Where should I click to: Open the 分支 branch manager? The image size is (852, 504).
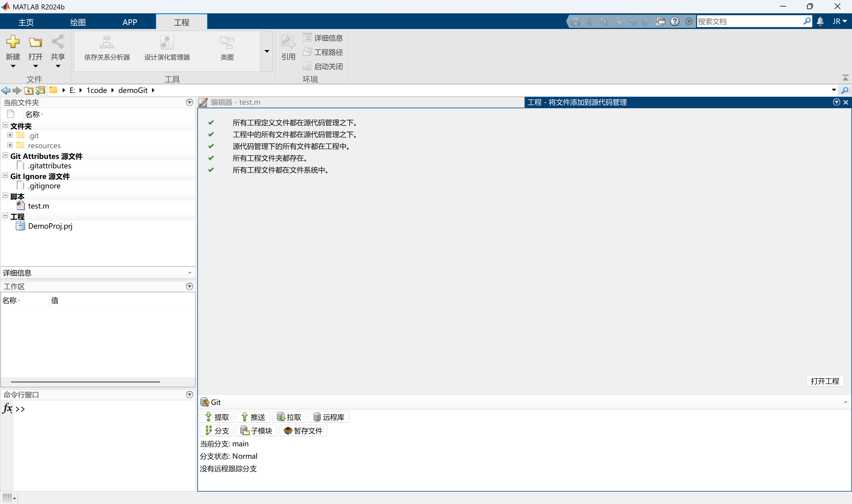[x=216, y=430]
